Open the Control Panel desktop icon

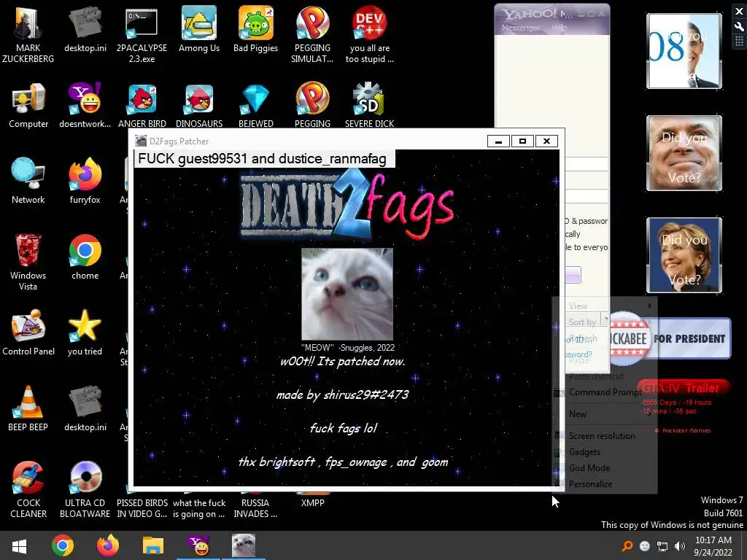(28, 332)
